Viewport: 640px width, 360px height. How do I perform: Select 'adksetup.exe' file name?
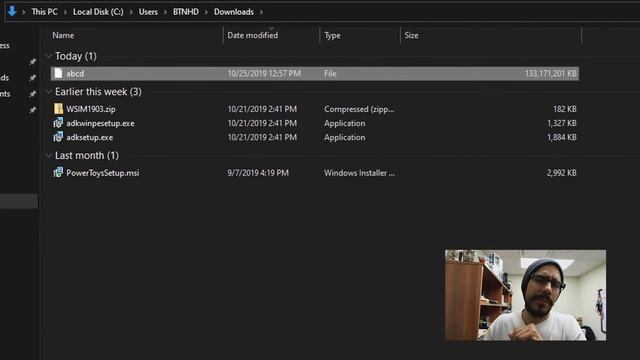click(x=90, y=138)
